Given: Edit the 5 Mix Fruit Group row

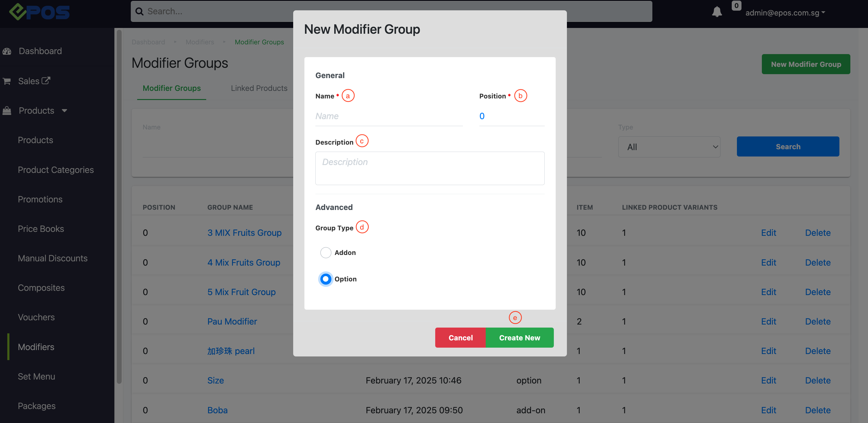Looking at the screenshot, I should [x=768, y=292].
